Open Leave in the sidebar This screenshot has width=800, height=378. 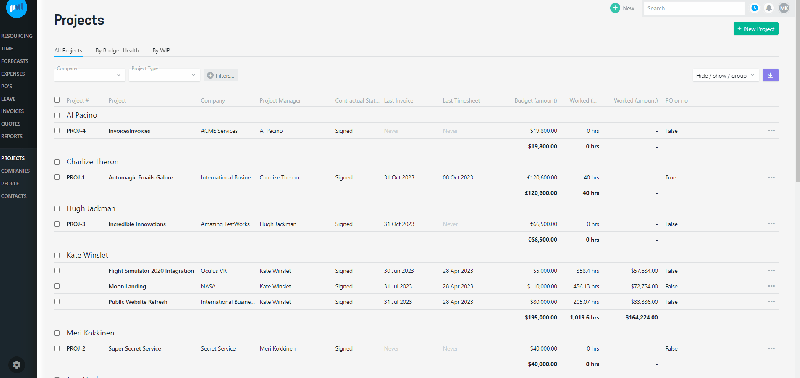pyautogui.click(x=9, y=99)
